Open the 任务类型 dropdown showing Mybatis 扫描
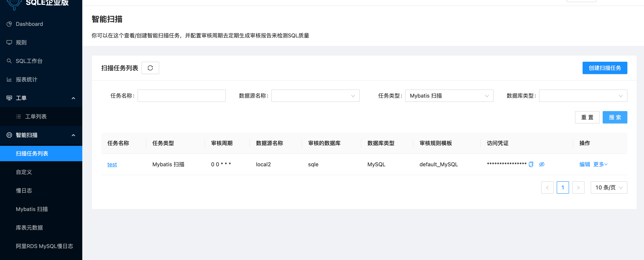Viewport: 644px width, 260px height. 449,95
